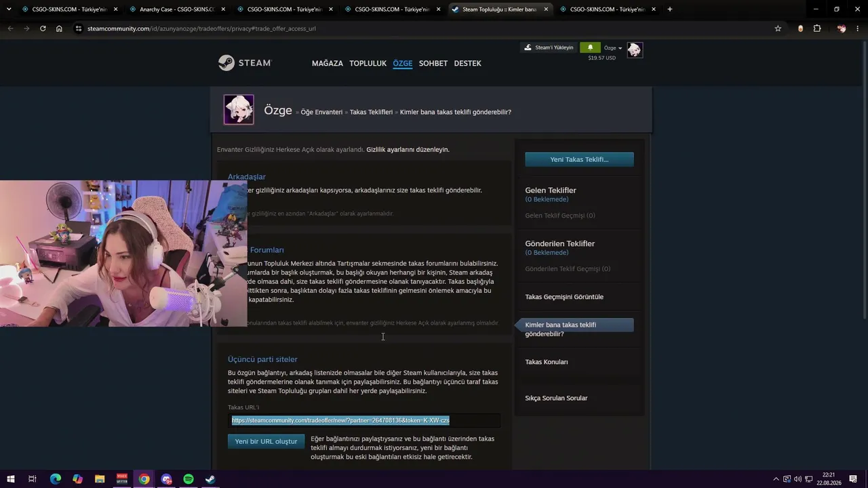Expand the Özge account dropdown
The image size is (868, 488).
tap(613, 48)
